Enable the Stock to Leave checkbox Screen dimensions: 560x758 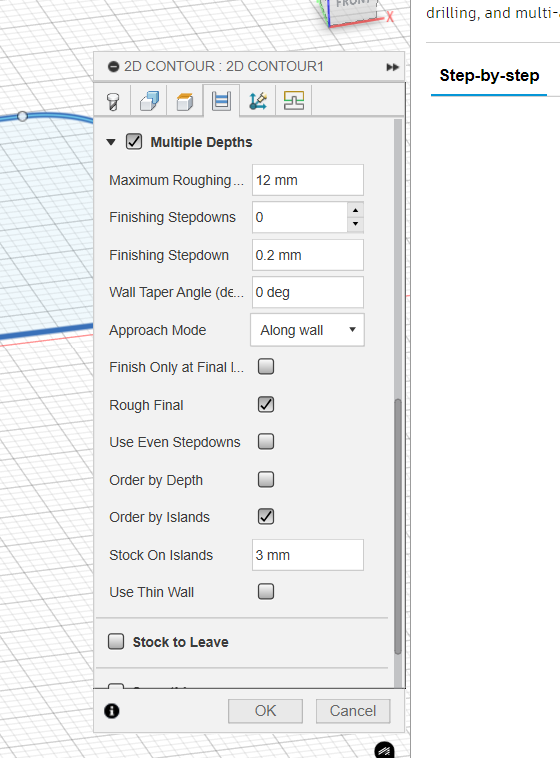[x=116, y=641]
